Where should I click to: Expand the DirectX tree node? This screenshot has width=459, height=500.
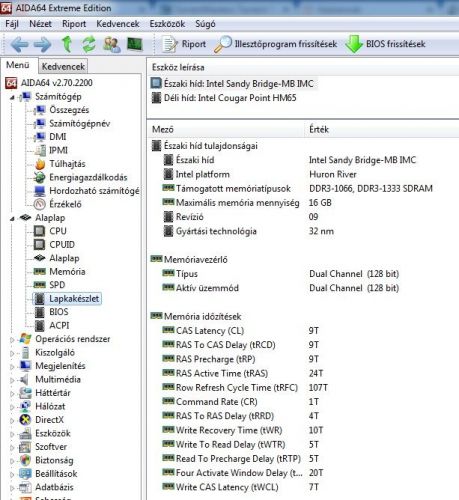click(12, 421)
